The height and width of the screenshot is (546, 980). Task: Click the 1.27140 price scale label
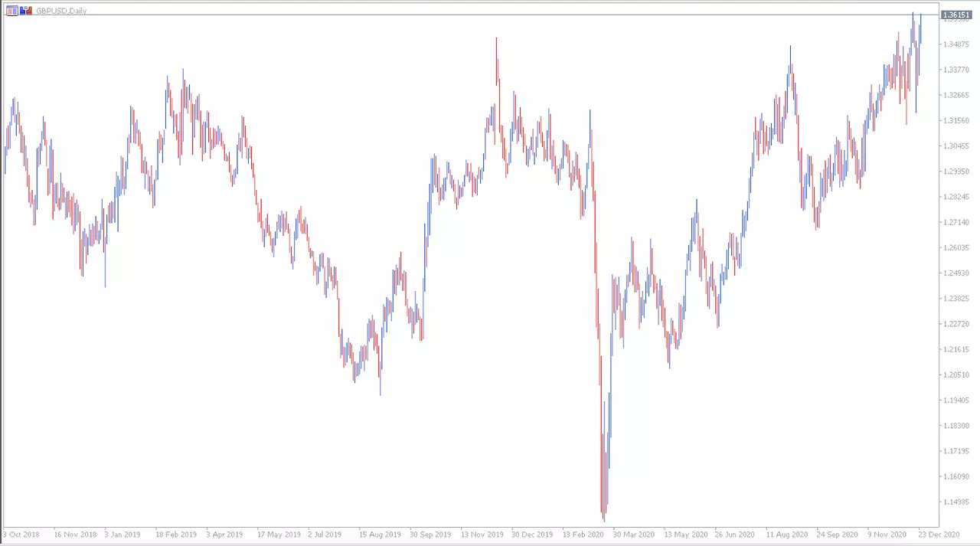pyautogui.click(x=957, y=222)
